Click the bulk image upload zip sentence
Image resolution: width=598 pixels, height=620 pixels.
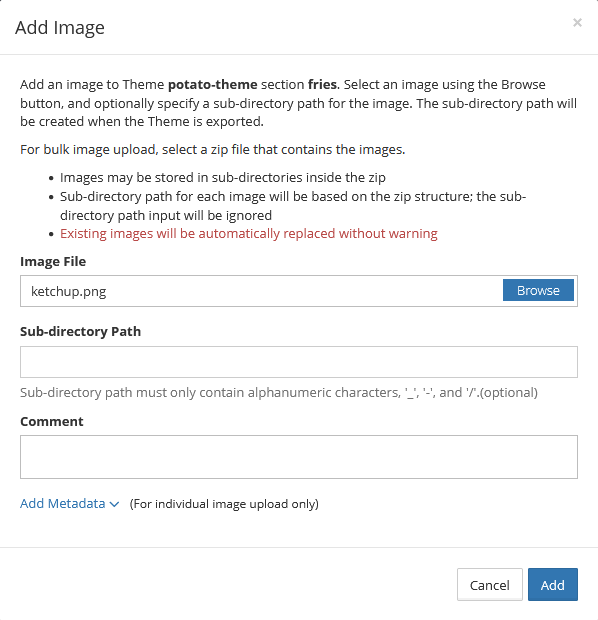(x=212, y=150)
